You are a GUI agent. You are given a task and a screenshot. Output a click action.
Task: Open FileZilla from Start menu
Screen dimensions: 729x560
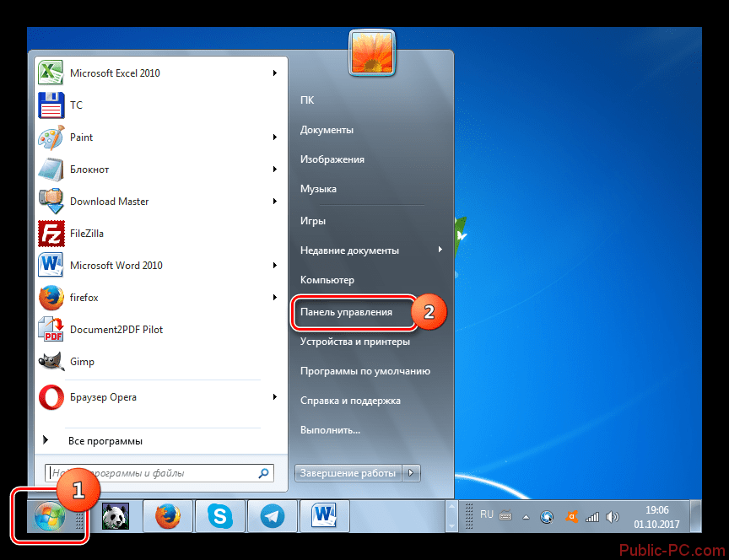coord(86,233)
